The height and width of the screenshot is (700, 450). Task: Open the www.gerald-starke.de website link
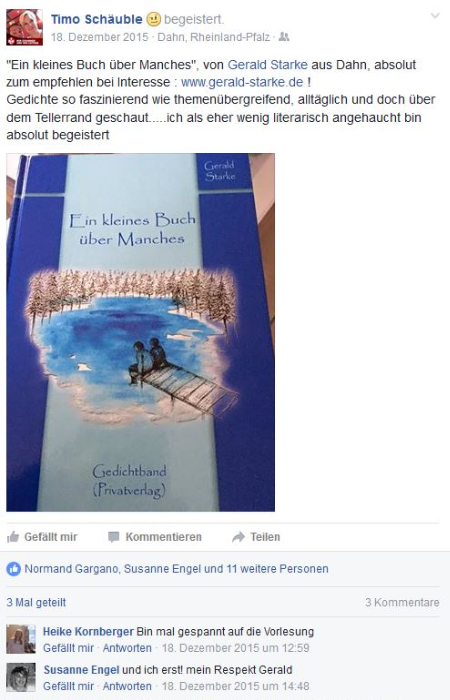click(242, 83)
